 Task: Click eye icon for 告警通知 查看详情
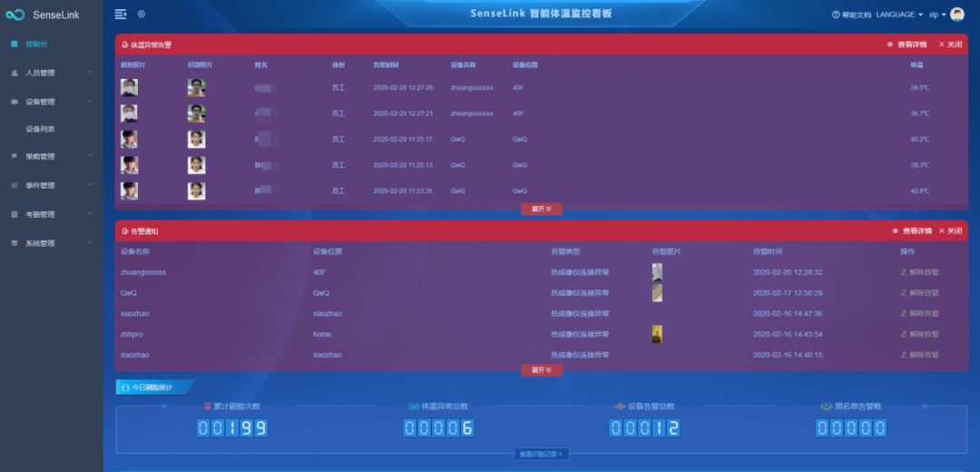[895, 231]
